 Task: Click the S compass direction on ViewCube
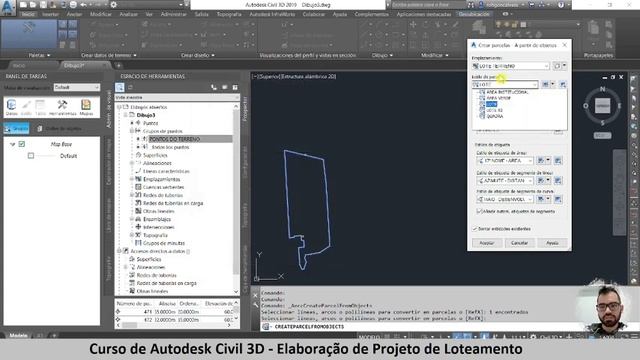pos(602,122)
